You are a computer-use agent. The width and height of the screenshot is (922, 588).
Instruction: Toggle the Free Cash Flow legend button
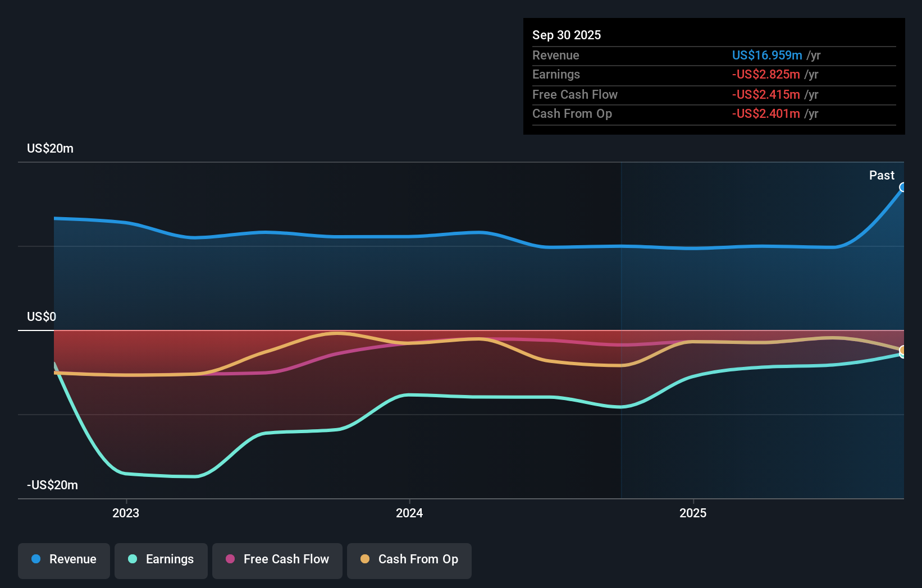[x=277, y=560]
